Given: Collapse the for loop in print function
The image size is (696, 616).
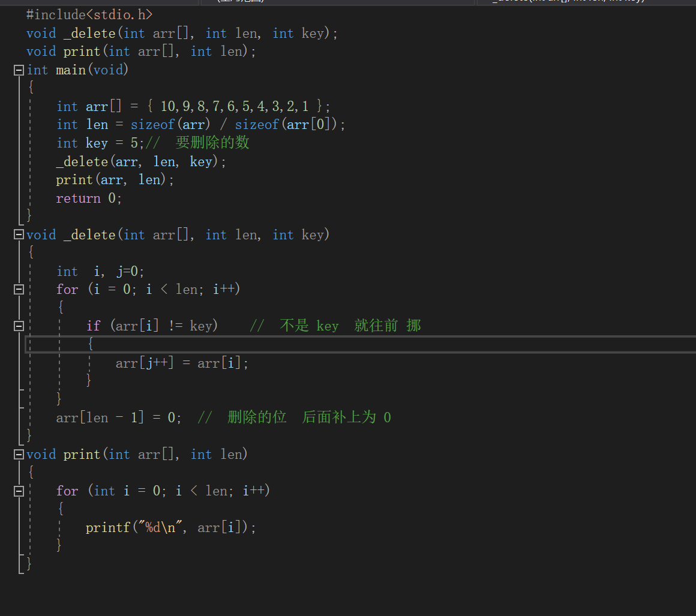Looking at the screenshot, I should (19, 491).
